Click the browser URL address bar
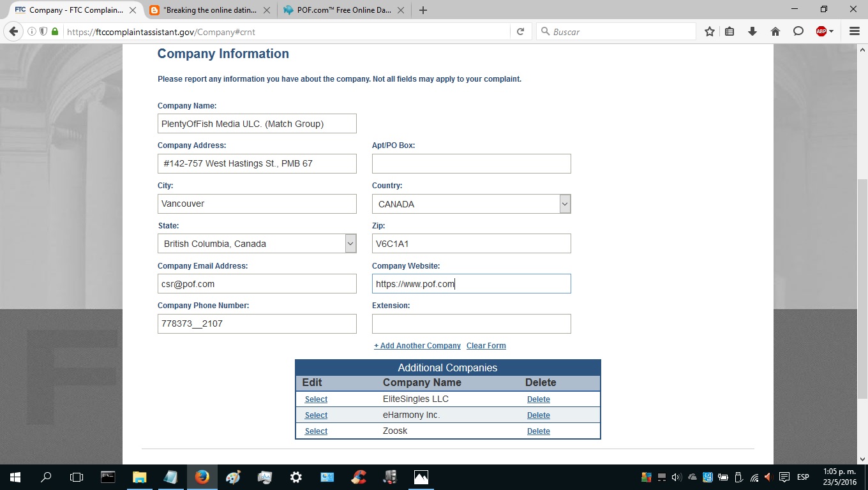 [287, 32]
